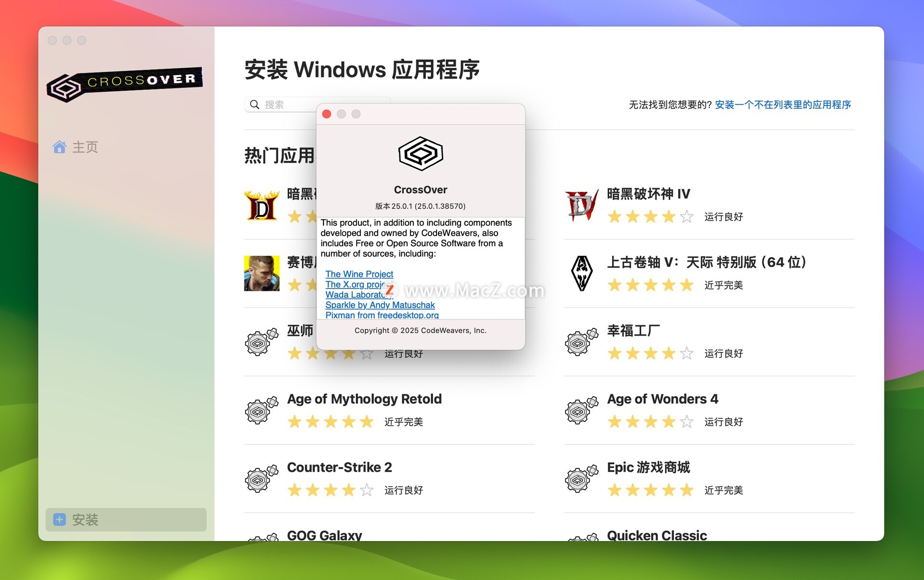Click the CrossOver logo in the sidebar

[x=125, y=84]
